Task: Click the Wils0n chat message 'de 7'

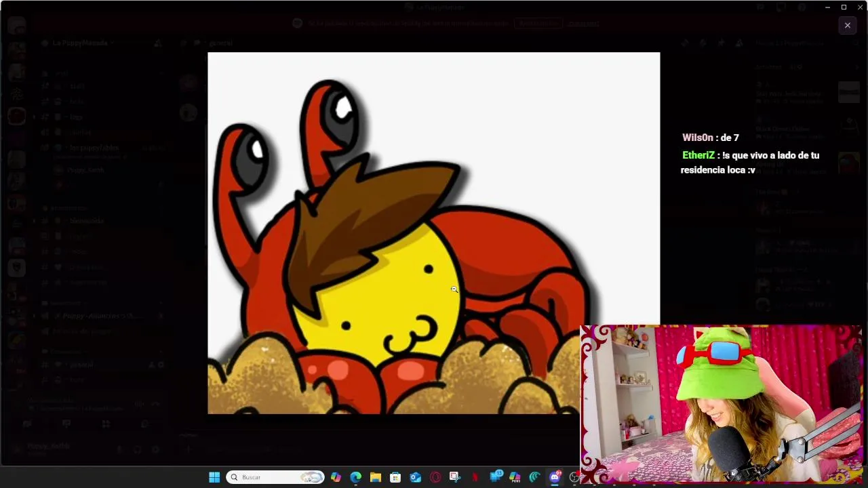Action: point(711,138)
